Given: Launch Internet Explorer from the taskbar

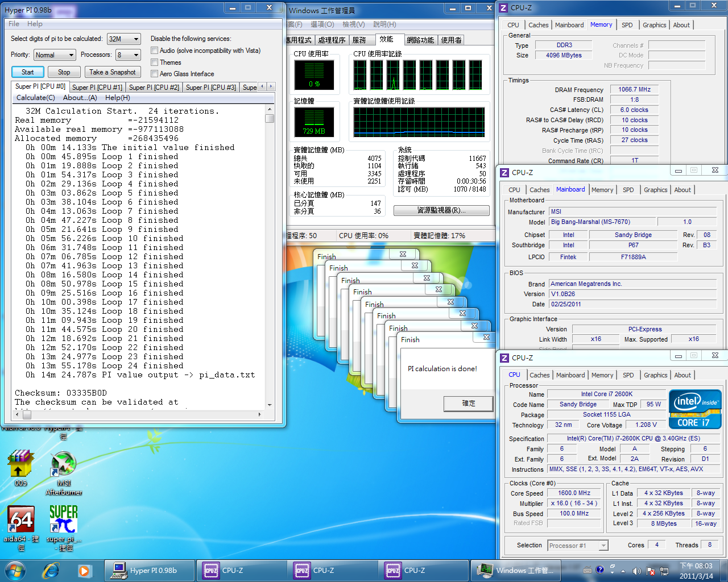Looking at the screenshot, I should pos(51,570).
